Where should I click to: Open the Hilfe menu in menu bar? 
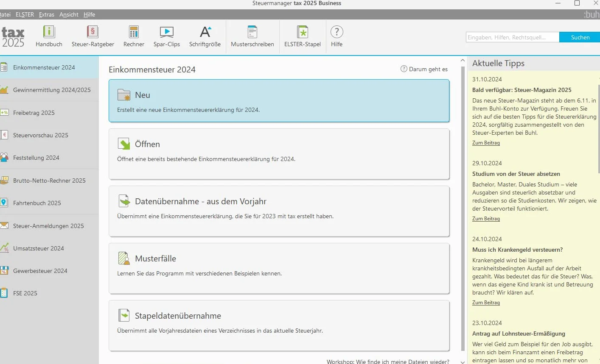click(x=89, y=14)
